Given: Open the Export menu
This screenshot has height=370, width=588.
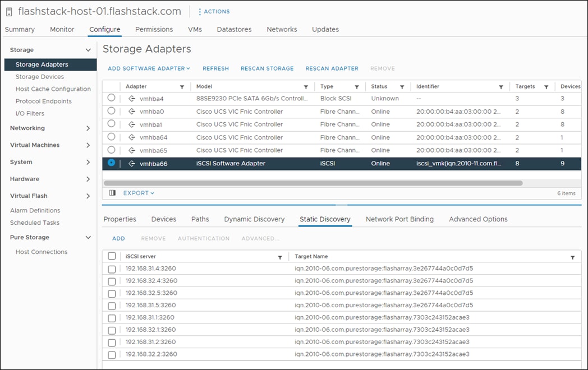Looking at the screenshot, I should point(137,193).
